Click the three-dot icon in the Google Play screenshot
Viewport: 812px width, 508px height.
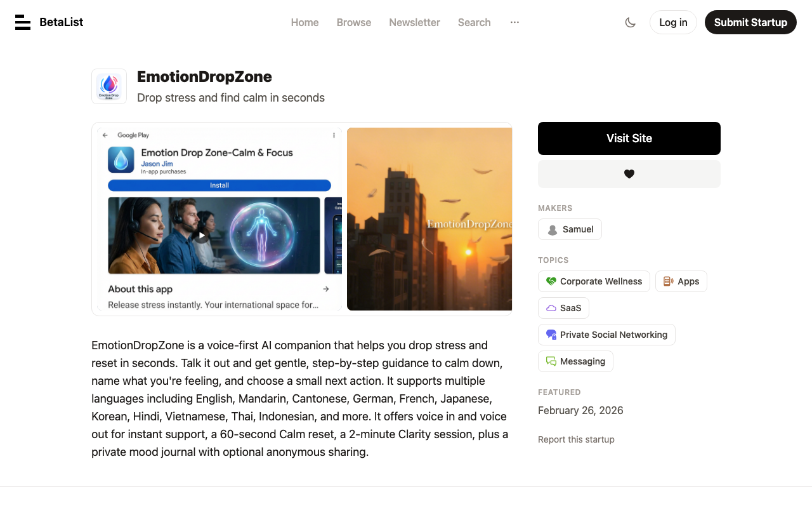pyautogui.click(x=334, y=135)
